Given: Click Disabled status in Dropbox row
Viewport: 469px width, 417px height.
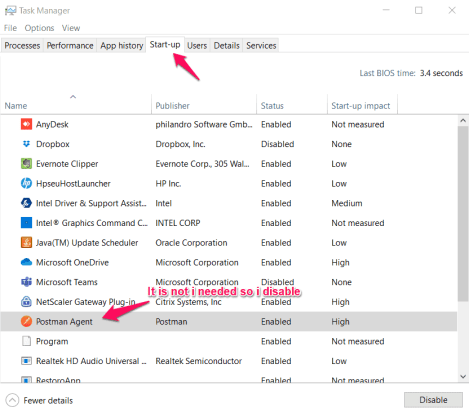Looking at the screenshot, I should pyautogui.click(x=278, y=144).
